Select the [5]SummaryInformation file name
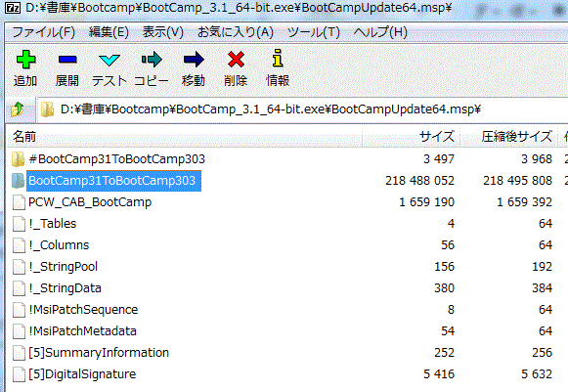 tap(99, 353)
